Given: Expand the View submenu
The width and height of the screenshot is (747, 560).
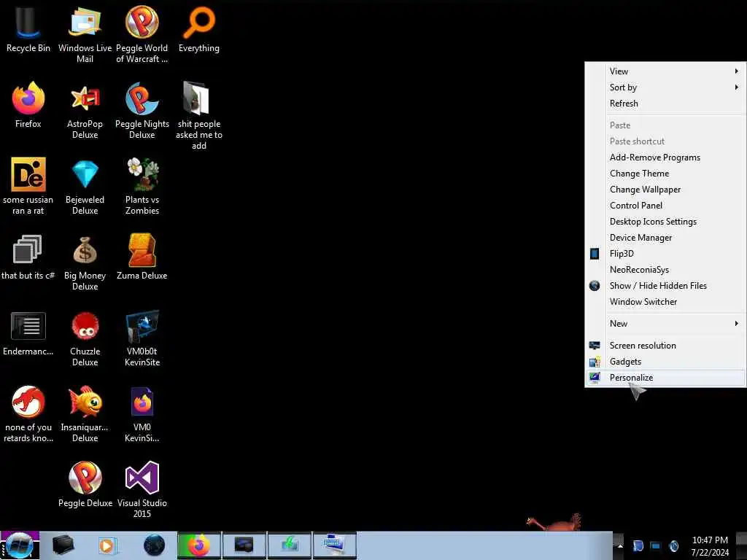Looking at the screenshot, I should click(673, 71).
